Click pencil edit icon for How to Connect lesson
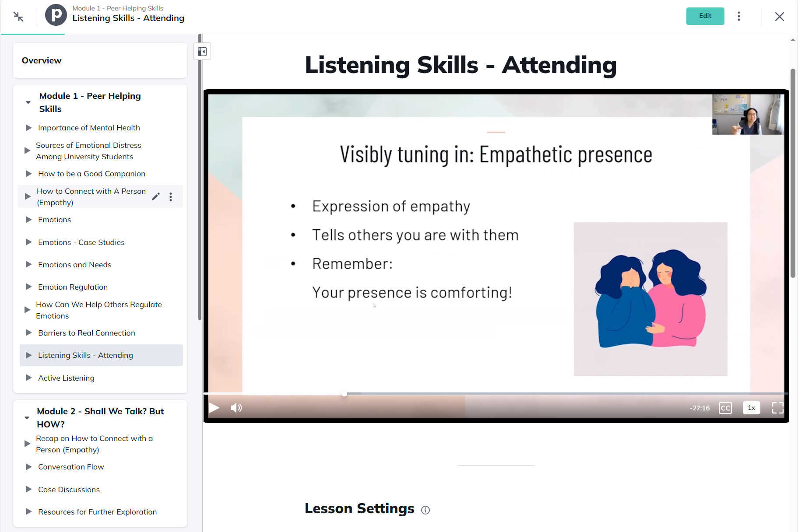 click(155, 197)
